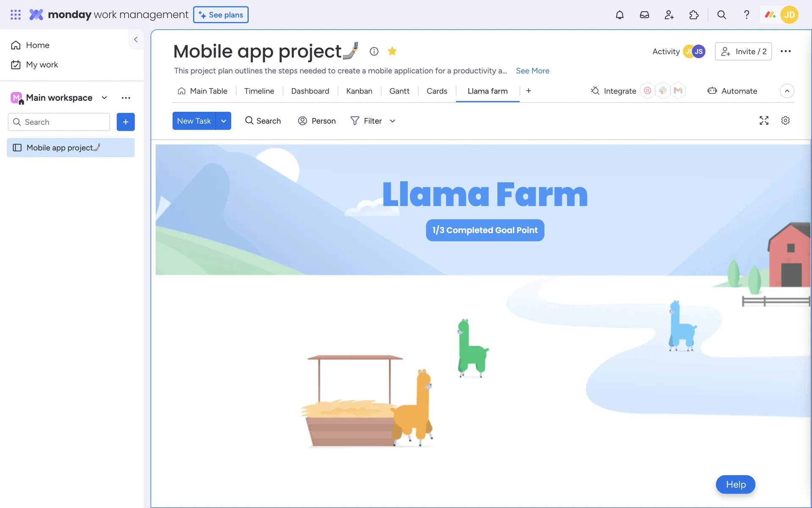The height and width of the screenshot is (508, 812).
Task: Open the apps marketplace puzzle icon
Action: (694, 15)
